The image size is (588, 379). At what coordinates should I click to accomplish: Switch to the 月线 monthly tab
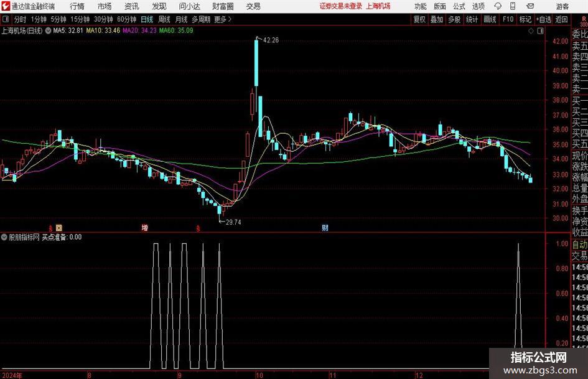point(181,19)
